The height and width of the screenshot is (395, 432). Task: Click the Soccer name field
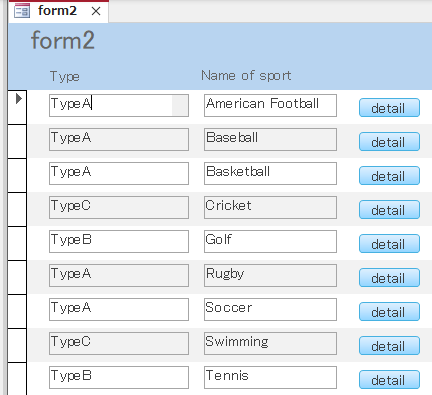coord(270,309)
